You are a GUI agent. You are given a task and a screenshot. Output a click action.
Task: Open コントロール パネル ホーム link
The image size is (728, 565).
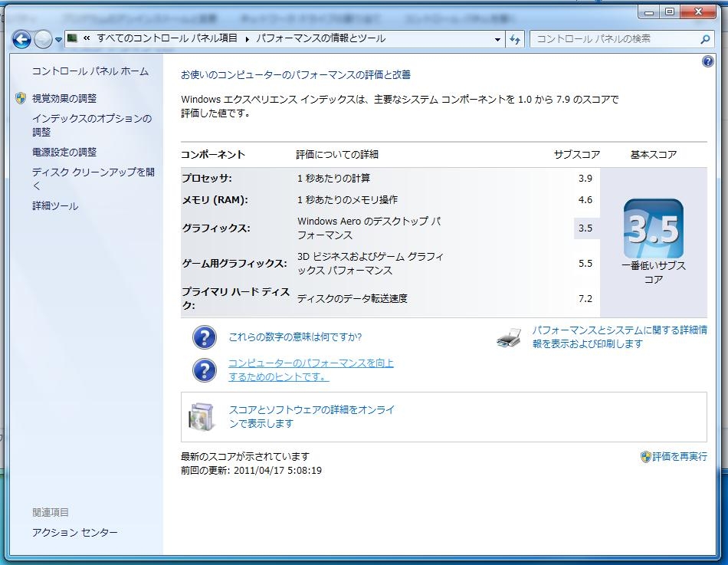coord(90,71)
